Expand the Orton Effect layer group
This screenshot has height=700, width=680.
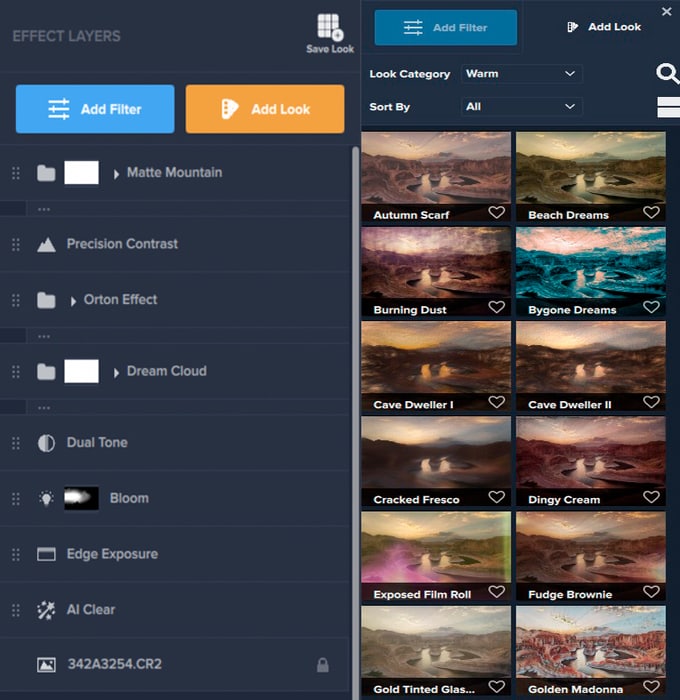(x=73, y=301)
